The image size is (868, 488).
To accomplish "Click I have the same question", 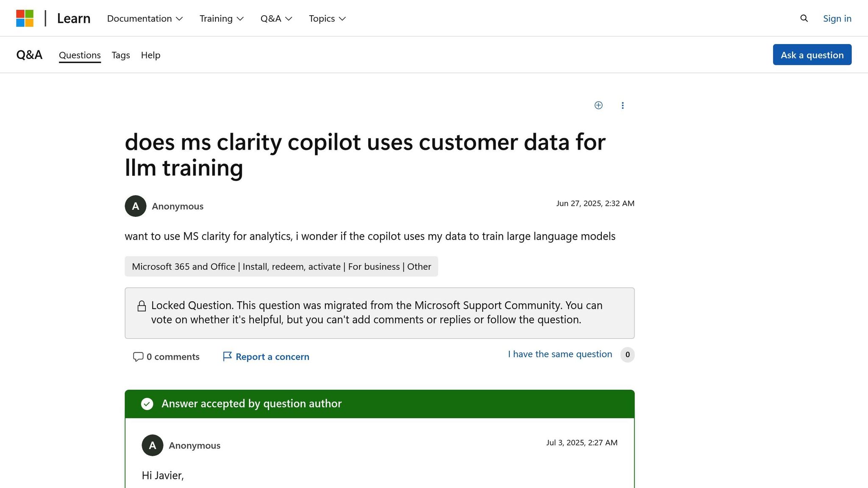I will point(560,354).
